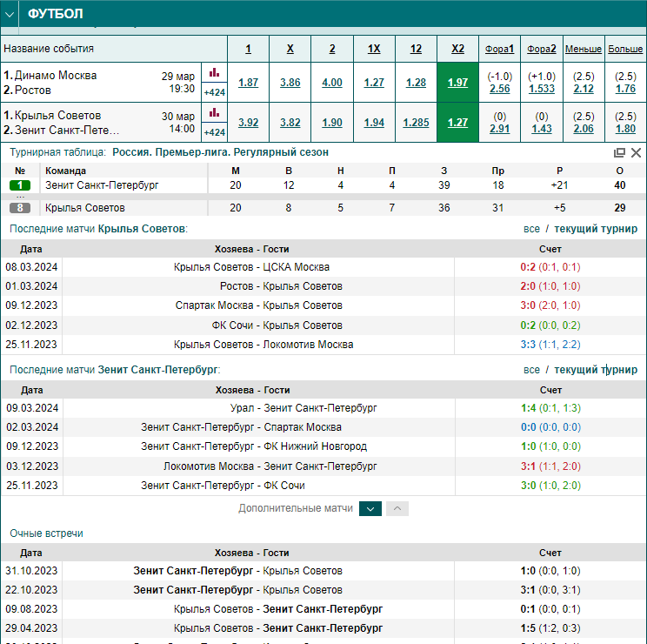Select odds 4.00 for Ростов win
The image size is (647, 644).
coord(332,83)
